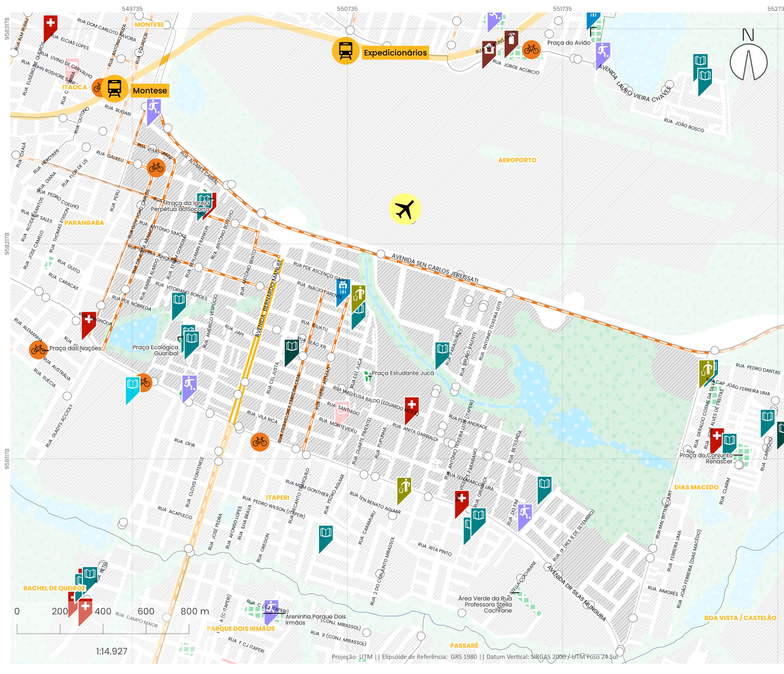The width and height of the screenshot is (784, 674).
Task: Select the AEROPORTO neighborhood label
Action: 517,160
